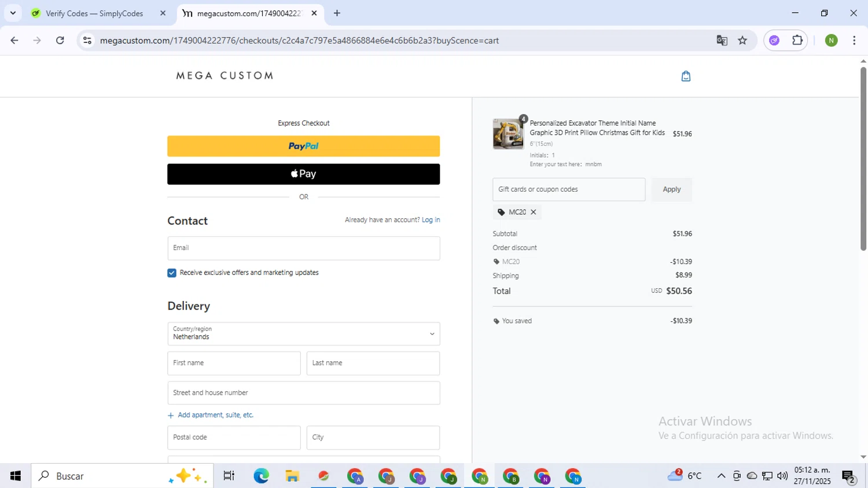The height and width of the screenshot is (488, 868).
Task: Open Chrome profile B taskbar icon
Action: [511, 476]
